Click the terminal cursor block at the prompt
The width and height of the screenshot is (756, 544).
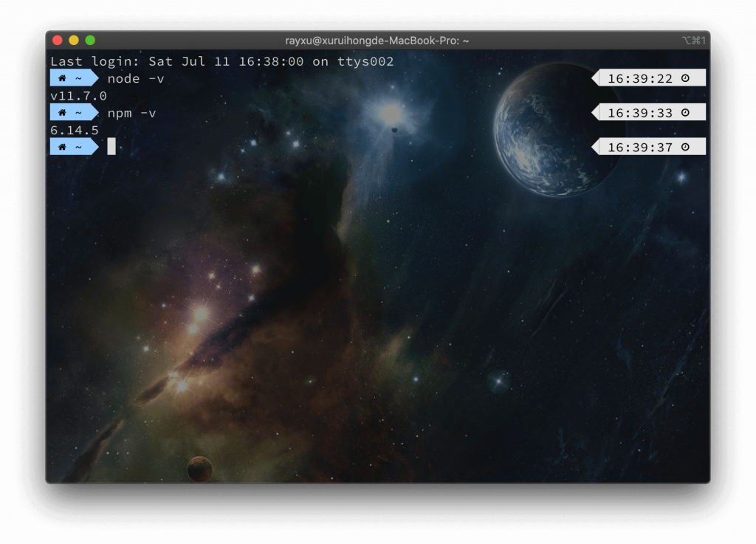pos(111,146)
